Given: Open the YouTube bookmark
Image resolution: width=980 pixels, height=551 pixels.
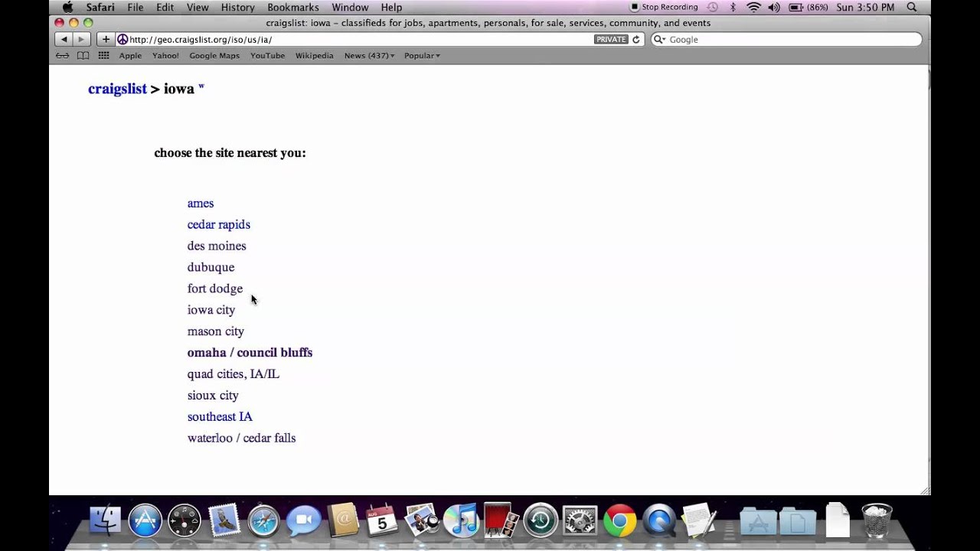Looking at the screenshot, I should tap(267, 56).
